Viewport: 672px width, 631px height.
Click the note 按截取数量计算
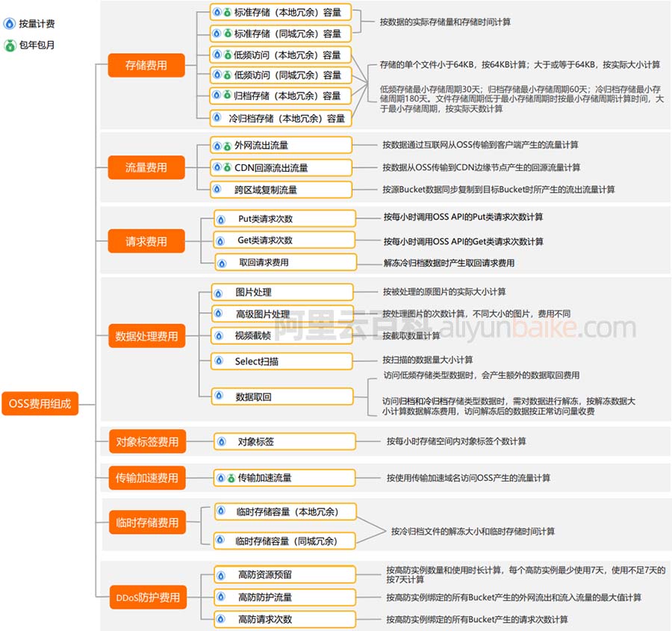(x=411, y=335)
